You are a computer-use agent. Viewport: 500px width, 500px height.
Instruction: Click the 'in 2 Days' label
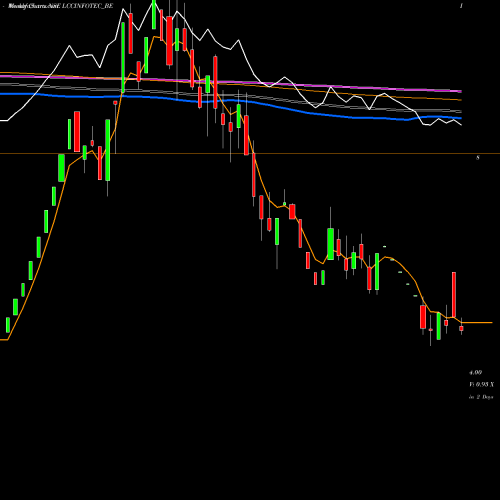(x=481, y=397)
